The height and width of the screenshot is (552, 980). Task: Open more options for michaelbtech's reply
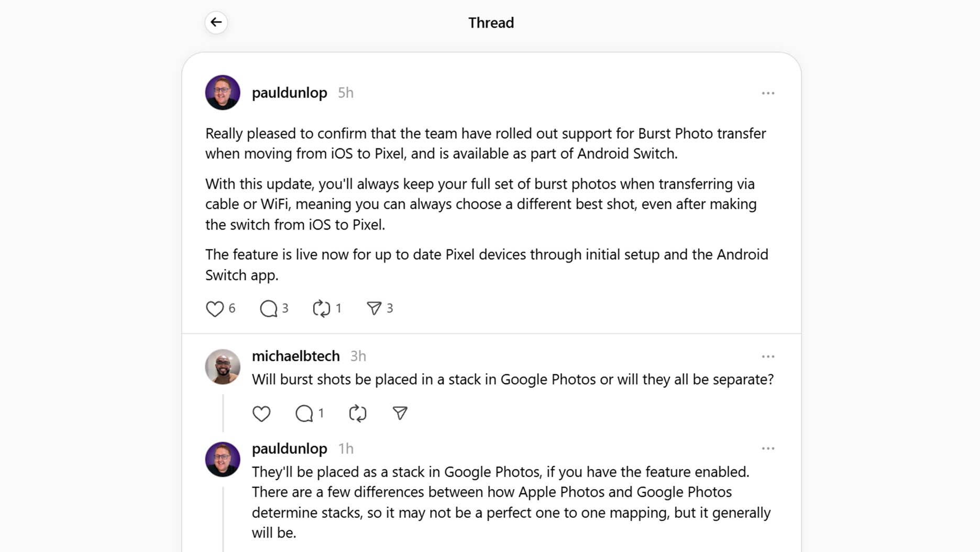coord(768,356)
